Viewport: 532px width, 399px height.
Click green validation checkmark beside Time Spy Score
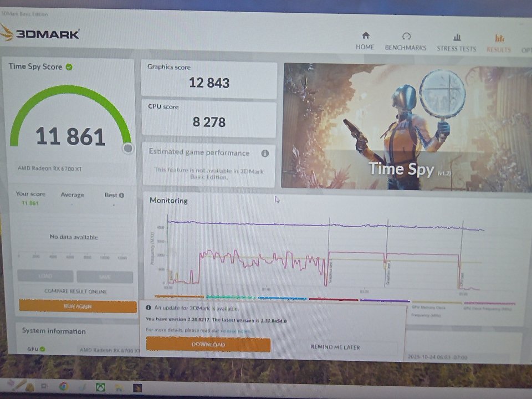click(69, 66)
